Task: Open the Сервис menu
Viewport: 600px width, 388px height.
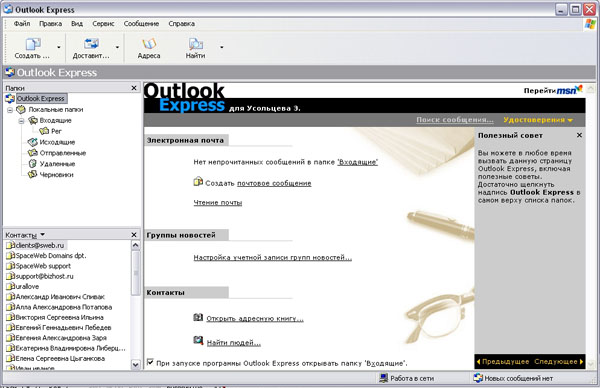Action: click(103, 24)
